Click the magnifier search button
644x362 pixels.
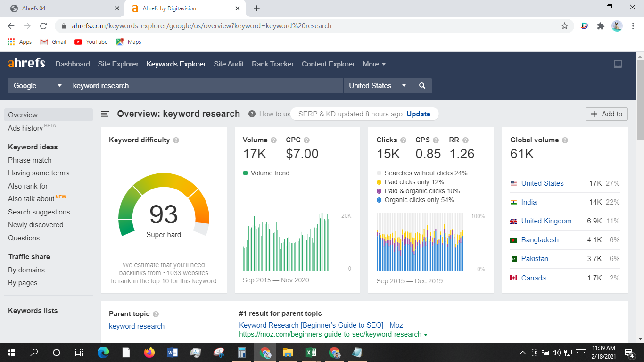[422, 86]
